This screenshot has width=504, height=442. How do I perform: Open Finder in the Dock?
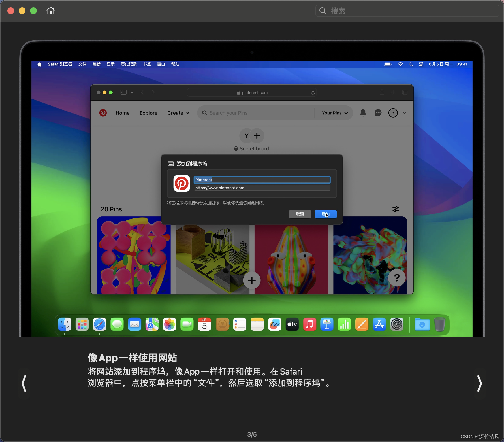(65, 324)
